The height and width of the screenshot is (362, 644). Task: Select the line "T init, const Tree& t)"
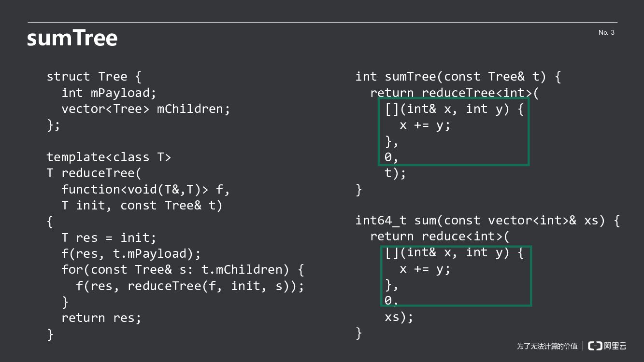click(142, 205)
